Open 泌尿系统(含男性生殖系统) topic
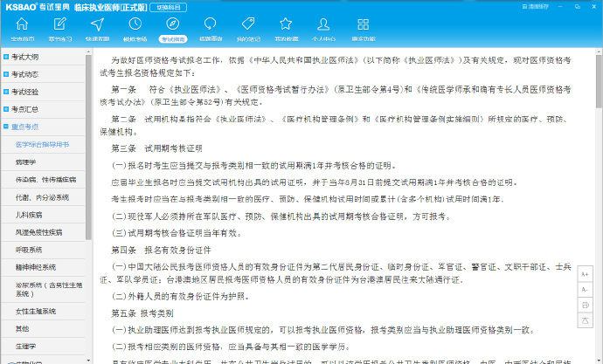This screenshot has width=603, height=364. coord(43,290)
